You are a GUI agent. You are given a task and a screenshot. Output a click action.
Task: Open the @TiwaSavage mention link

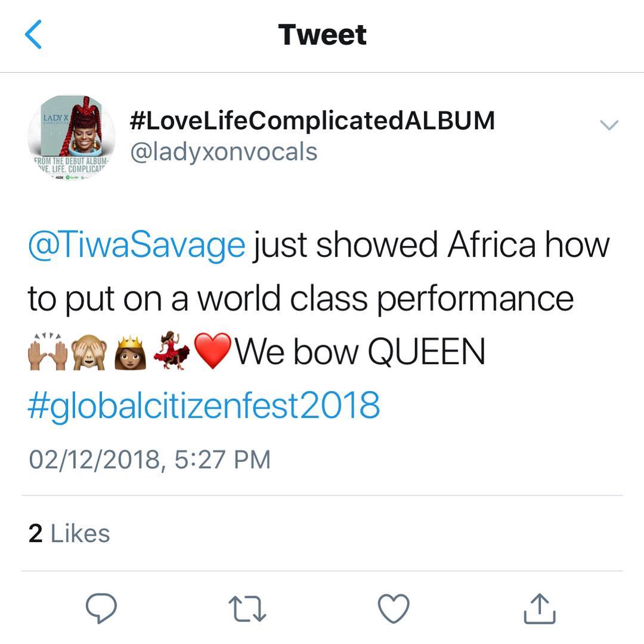point(137,246)
